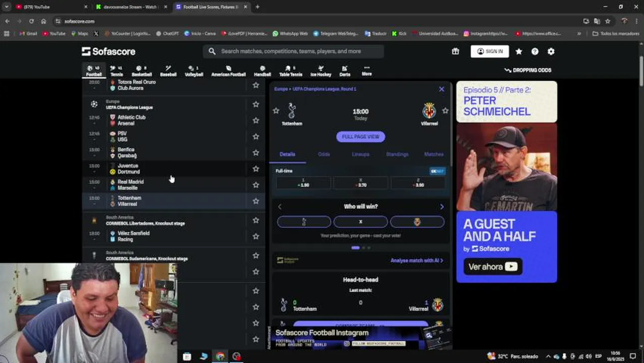
Task: Select the American Football sport icon
Action: [228, 71]
